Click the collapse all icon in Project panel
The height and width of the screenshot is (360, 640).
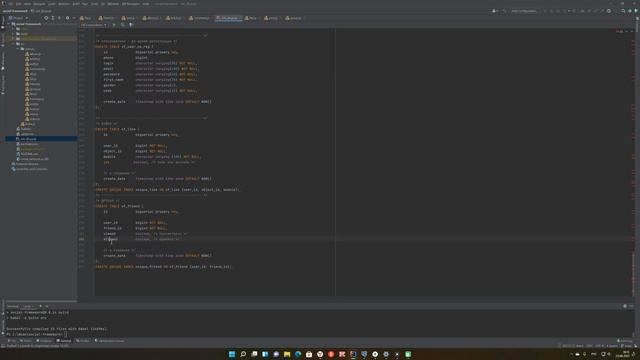coord(59,18)
